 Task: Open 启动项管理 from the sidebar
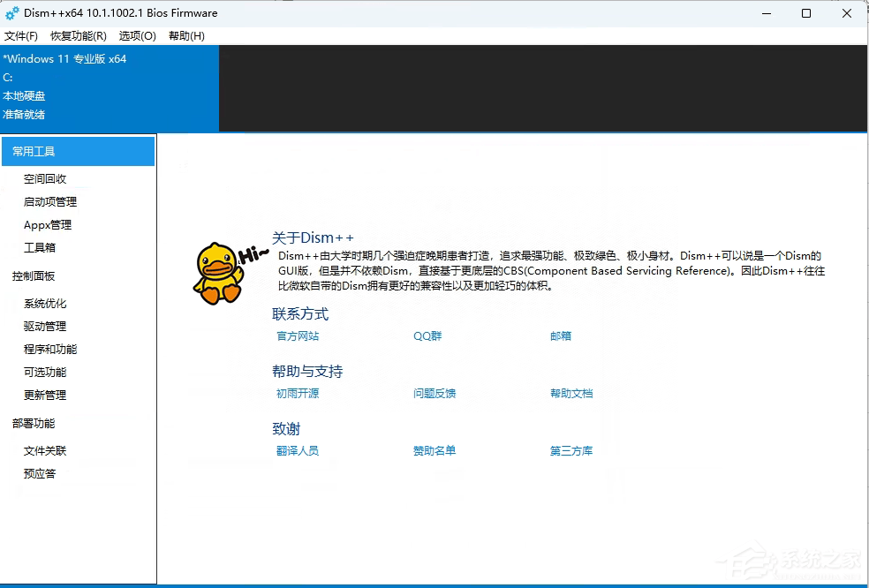(49, 201)
